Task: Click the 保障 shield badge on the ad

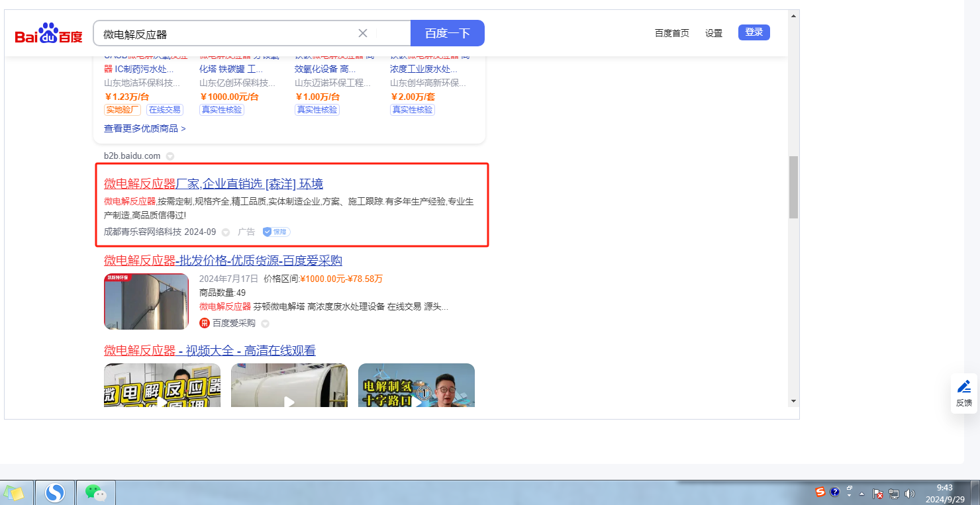Action: click(x=276, y=232)
